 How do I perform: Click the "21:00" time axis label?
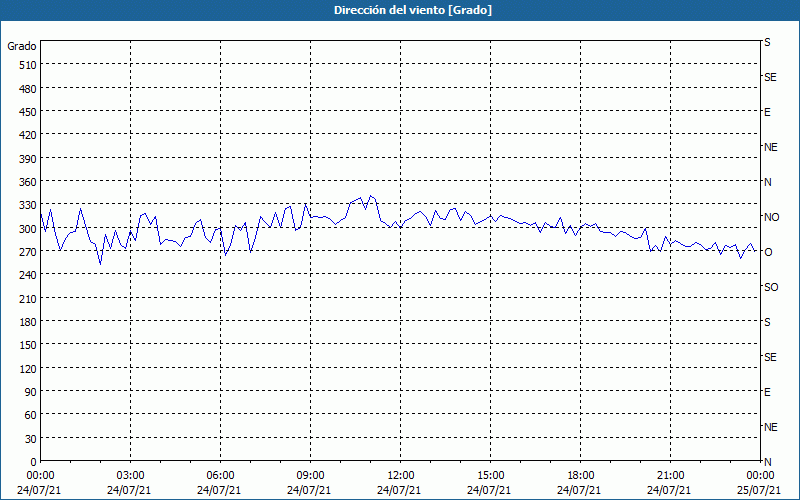pos(670,476)
